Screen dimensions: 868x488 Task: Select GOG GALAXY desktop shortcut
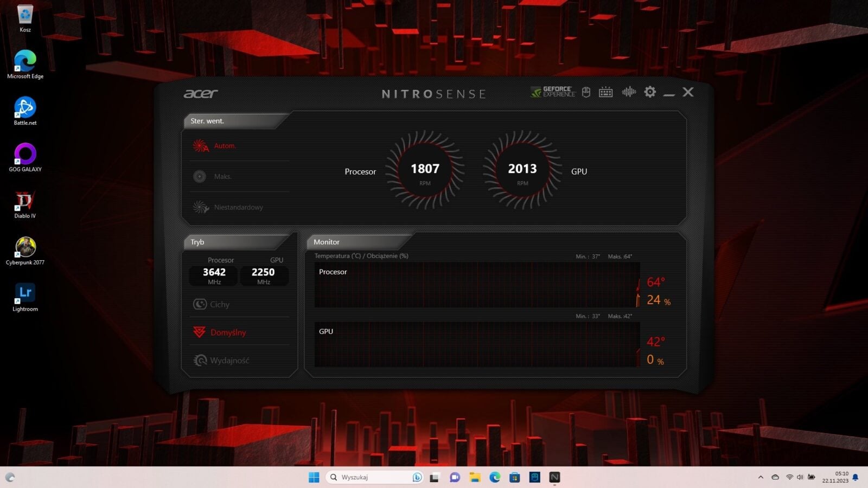point(25,158)
